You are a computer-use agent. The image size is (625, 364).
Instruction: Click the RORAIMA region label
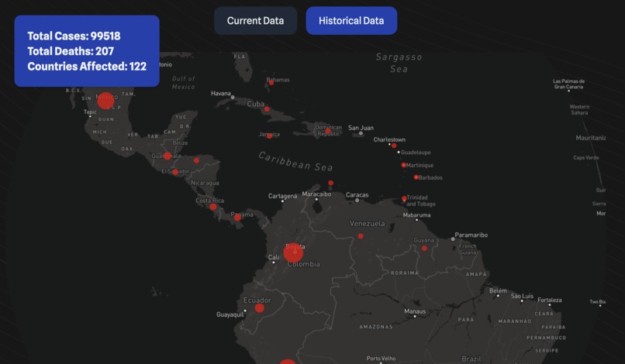tap(405, 273)
